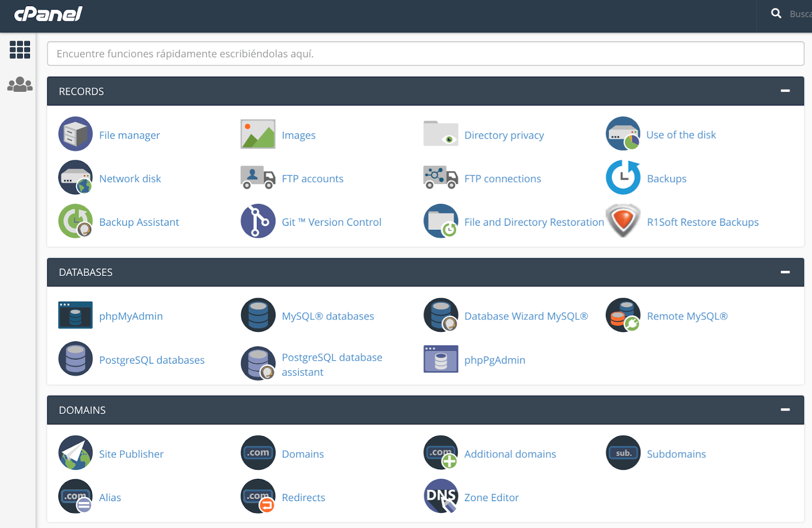Click the cPanel logo
812x528 pixels.
coord(48,14)
